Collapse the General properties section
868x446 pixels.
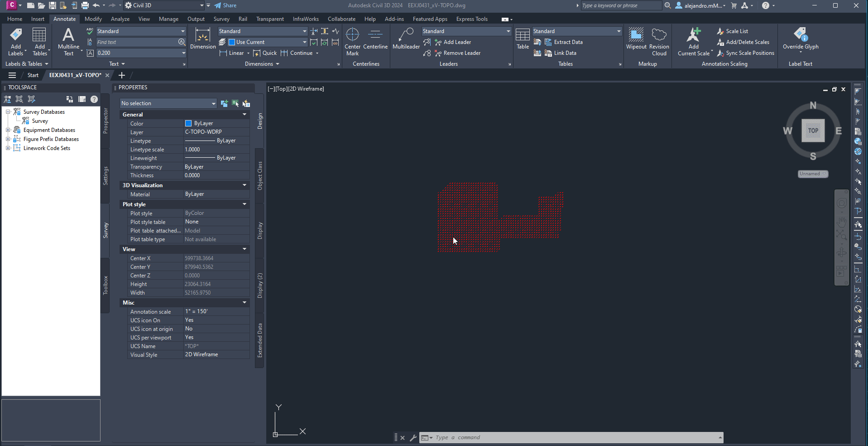[x=245, y=115]
